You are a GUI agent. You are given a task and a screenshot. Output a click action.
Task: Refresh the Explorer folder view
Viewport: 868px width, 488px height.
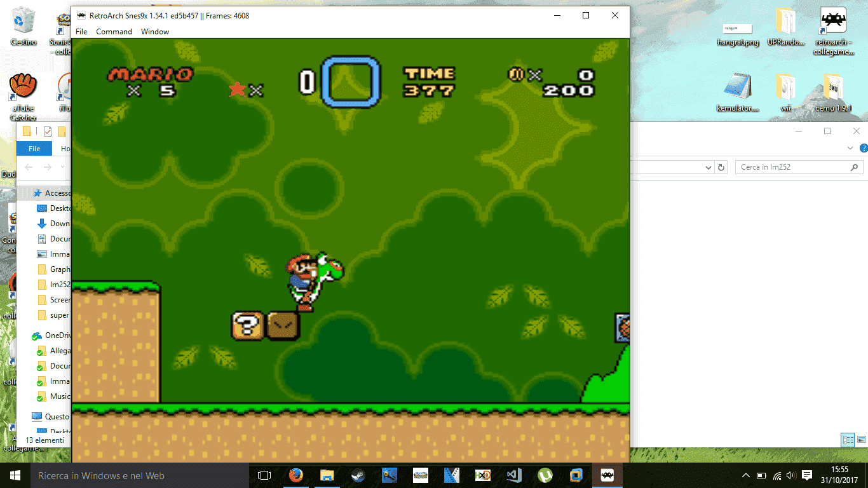721,167
